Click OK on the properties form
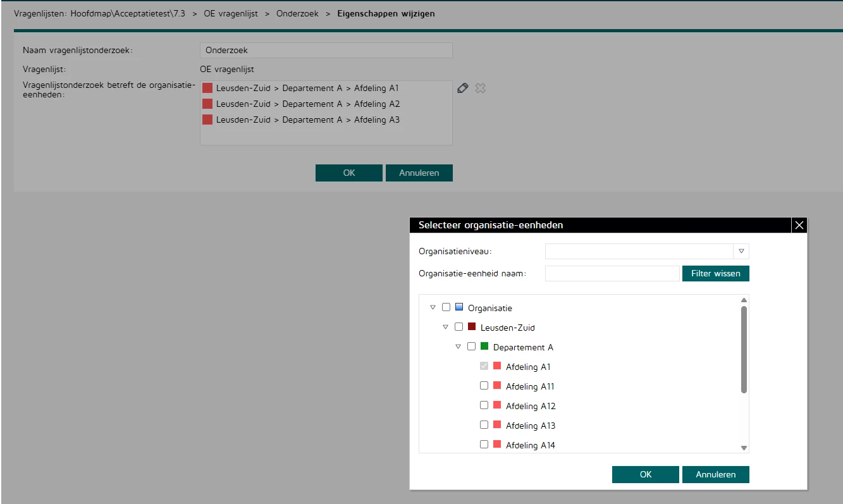This screenshot has width=843, height=504. (x=349, y=173)
